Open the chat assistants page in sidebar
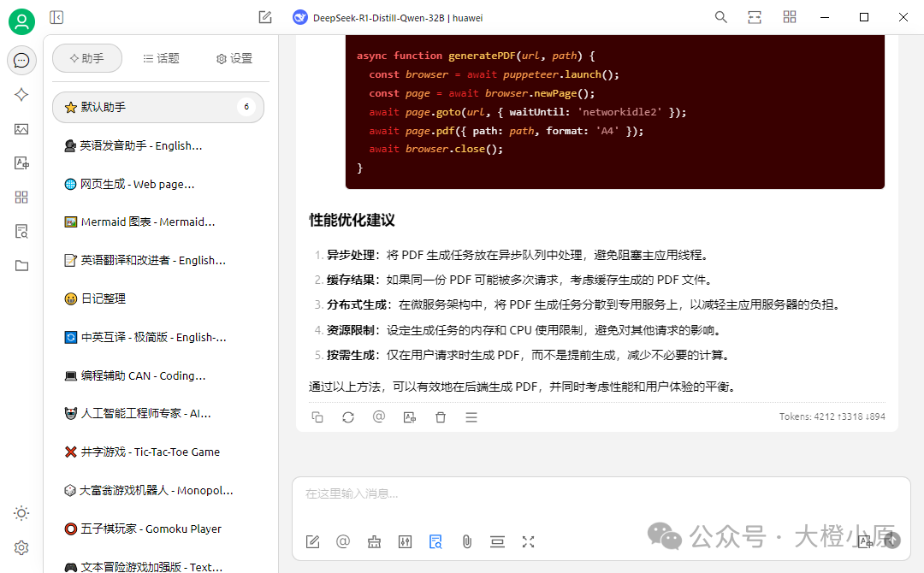Image resolution: width=924 pixels, height=573 pixels. tap(21, 60)
